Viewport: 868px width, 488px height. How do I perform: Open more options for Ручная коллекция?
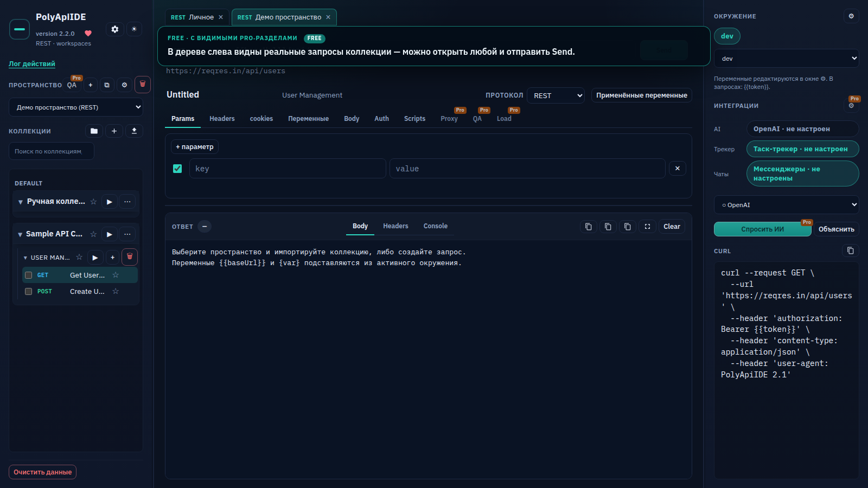coord(127,202)
